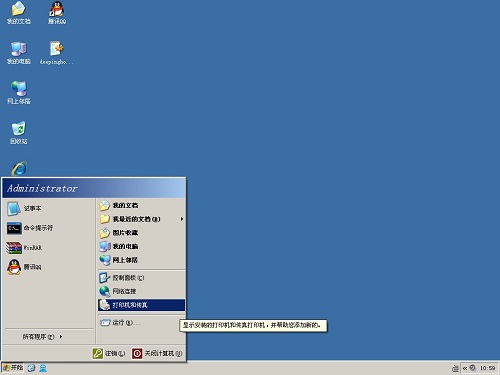Select the Recycle Bin desktop icon
500x375 pixels.
click(19, 132)
